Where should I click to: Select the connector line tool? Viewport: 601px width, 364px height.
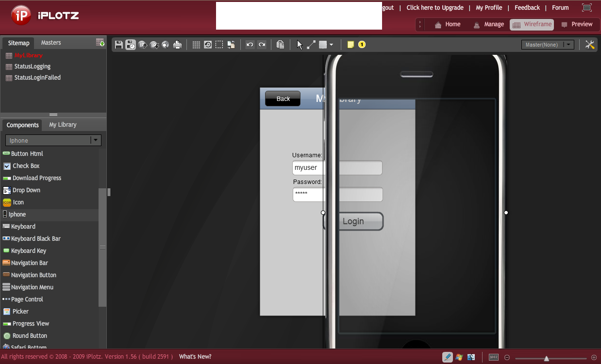click(311, 45)
